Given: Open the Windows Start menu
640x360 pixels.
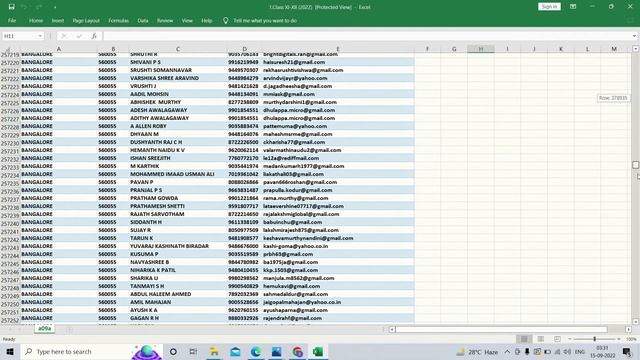Looking at the screenshot, I should coord(10,351).
